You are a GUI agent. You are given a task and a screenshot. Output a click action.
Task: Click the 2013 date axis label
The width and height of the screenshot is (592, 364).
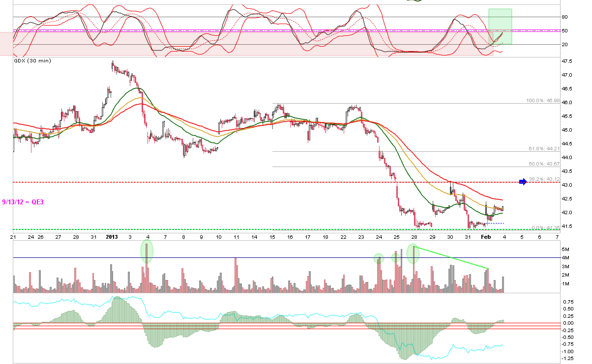click(x=112, y=236)
